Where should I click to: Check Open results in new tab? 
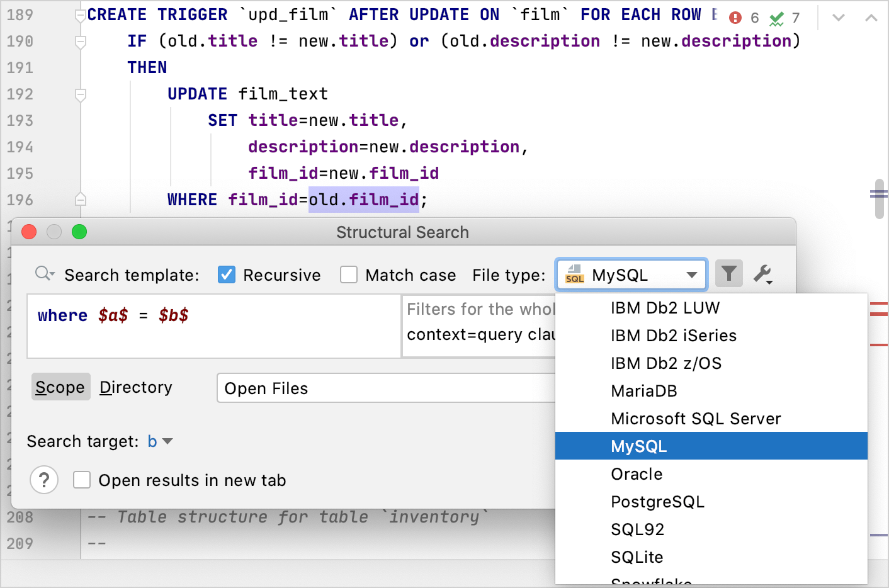82,480
